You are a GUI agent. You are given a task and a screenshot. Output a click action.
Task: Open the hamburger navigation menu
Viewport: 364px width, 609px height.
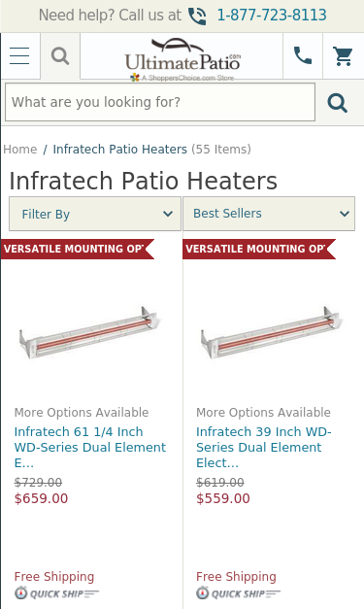(19, 56)
